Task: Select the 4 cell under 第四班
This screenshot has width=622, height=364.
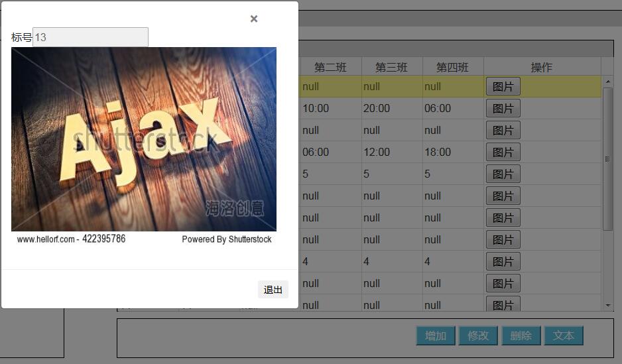Action: [x=453, y=262]
